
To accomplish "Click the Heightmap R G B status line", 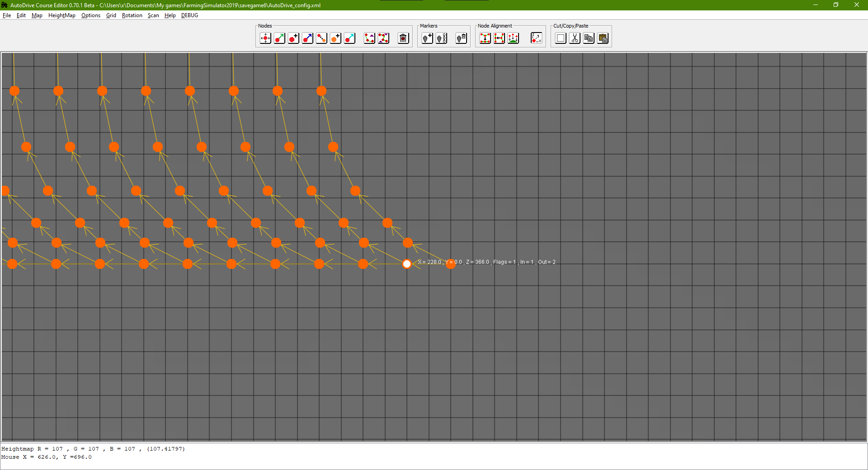I will click(x=93, y=449).
